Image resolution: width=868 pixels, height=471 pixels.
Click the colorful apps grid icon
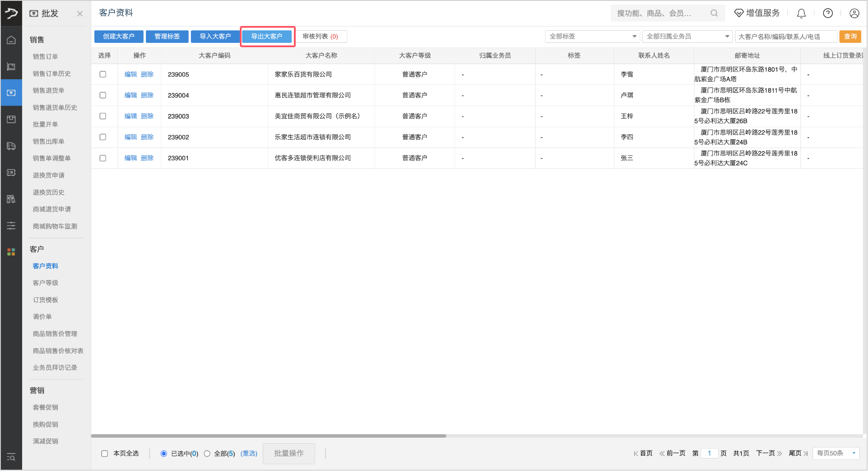(x=11, y=252)
